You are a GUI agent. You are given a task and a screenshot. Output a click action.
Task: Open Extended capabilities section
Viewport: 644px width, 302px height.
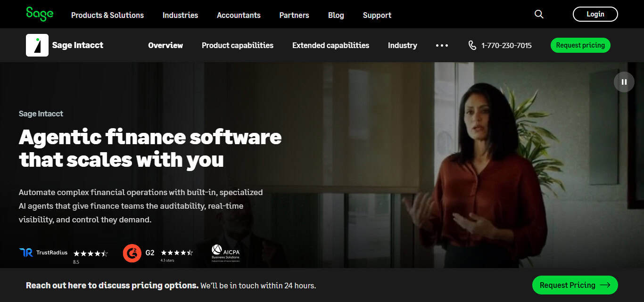click(x=330, y=45)
